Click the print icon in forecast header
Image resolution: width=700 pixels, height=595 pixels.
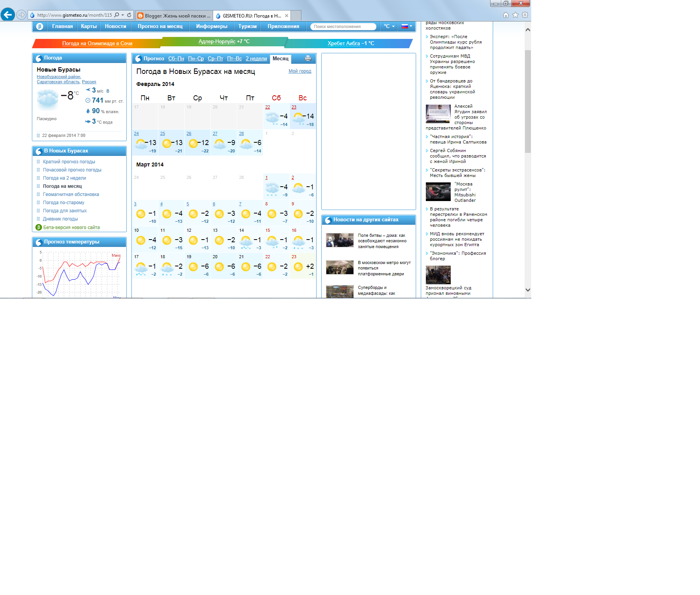[x=308, y=58]
